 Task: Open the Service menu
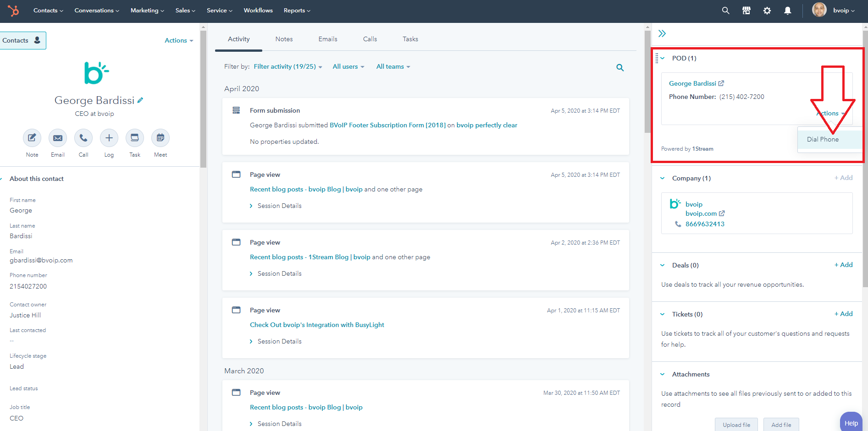click(219, 11)
